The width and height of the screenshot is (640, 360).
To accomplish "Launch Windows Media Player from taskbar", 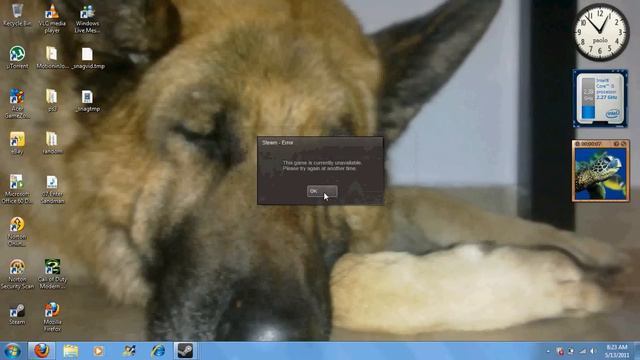I will pyautogui.click(x=98, y=351).
